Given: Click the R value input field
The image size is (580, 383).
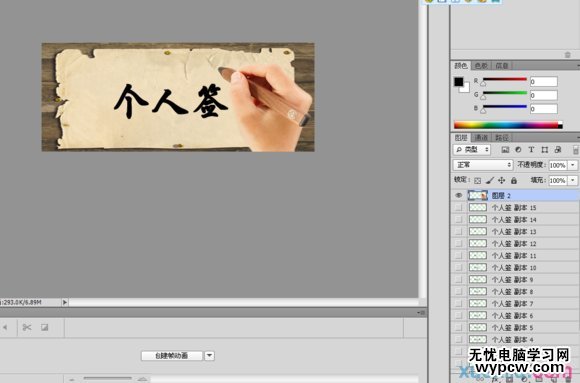Looking at the screenshot, I should tap(543, 81).
